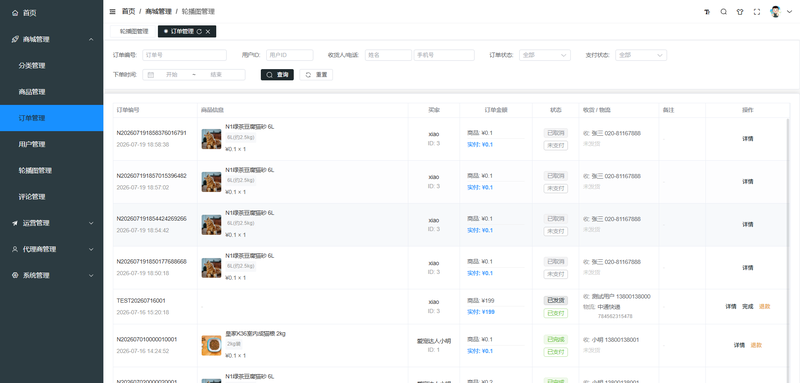Click the 结束 end date field
This screenshot has width=800, height=383.
point(216,74)
